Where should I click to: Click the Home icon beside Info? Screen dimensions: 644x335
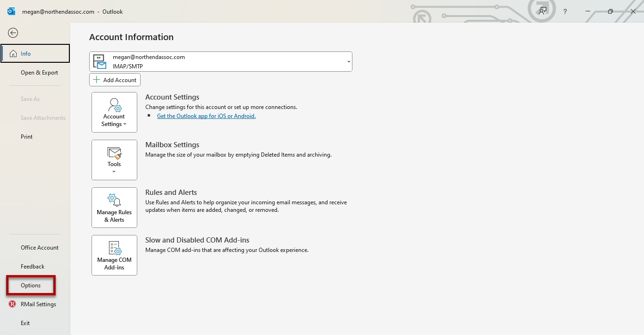coord(13,54)
